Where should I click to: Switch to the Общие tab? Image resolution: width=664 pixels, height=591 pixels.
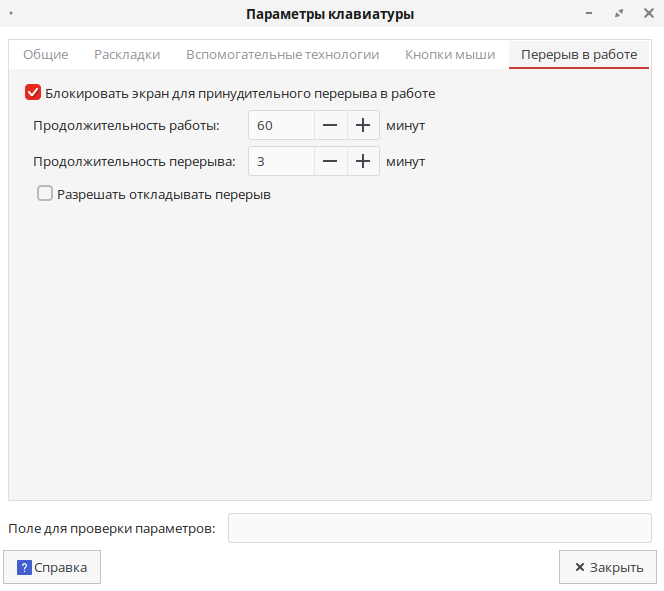point(45,55)
